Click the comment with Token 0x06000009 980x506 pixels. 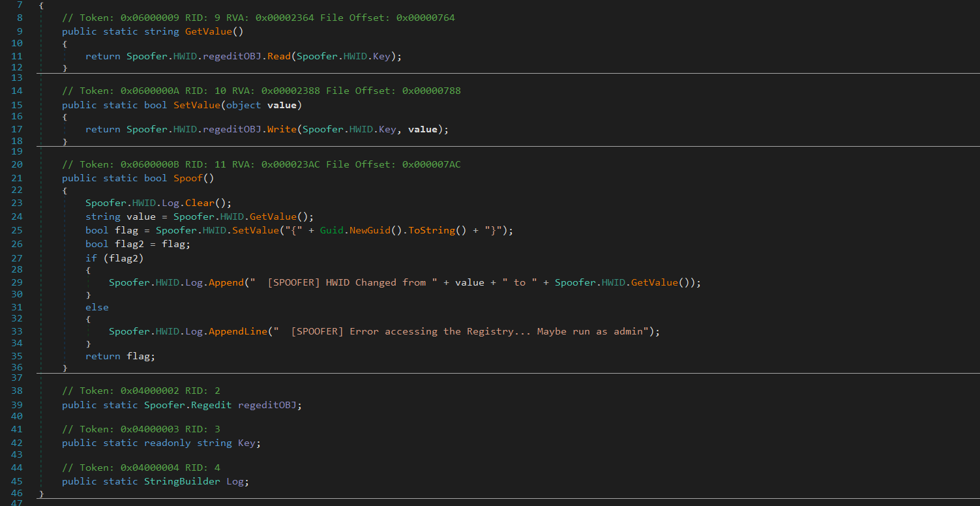(258, 18)
